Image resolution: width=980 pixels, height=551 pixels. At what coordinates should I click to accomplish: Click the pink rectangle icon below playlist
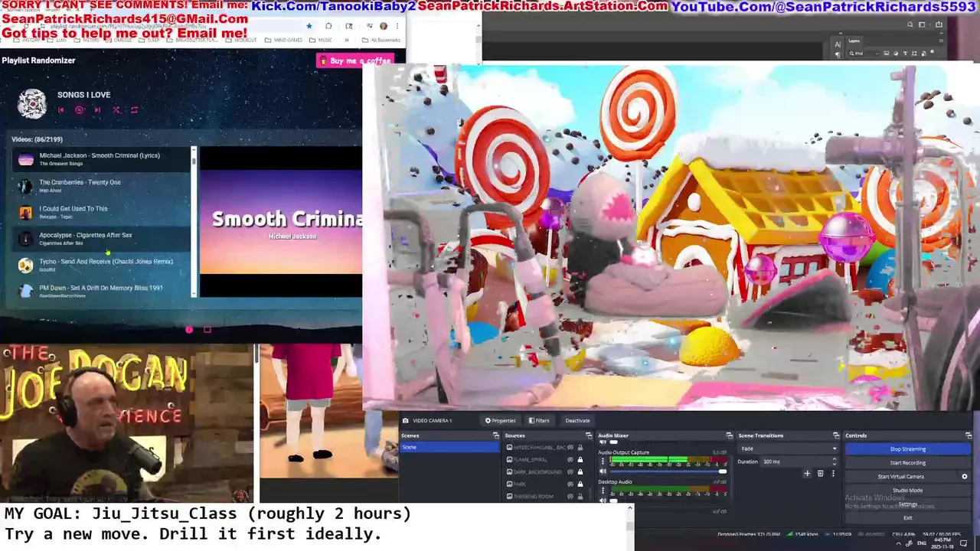pos(207,330)
